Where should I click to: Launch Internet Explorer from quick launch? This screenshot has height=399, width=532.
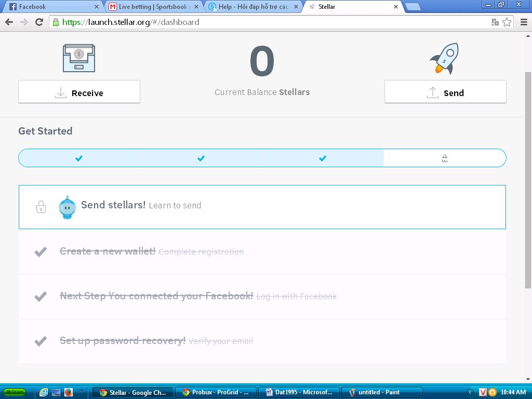tap(44, 392)
